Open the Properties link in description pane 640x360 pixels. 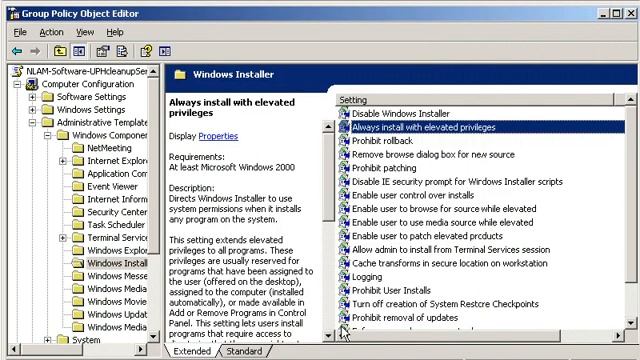tap(218, 136)
